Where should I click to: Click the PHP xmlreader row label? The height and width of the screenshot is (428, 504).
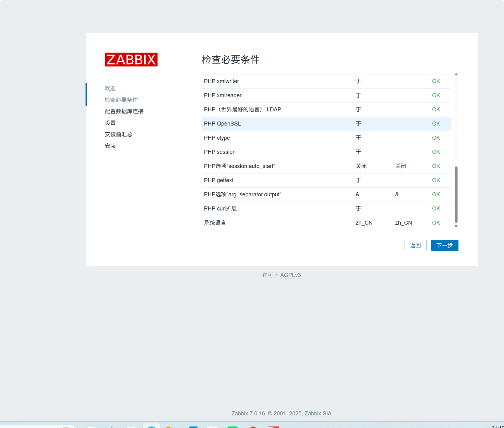point(223,95)
